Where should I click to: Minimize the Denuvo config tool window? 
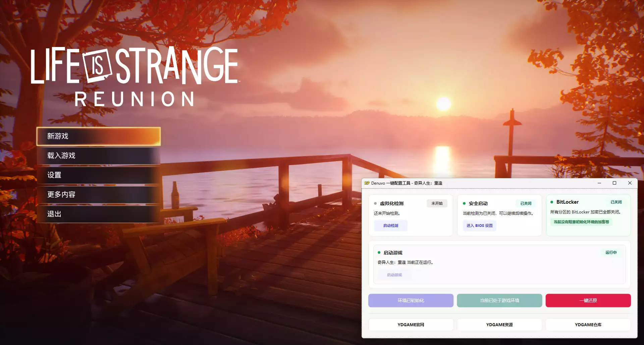tap(599, 183)
